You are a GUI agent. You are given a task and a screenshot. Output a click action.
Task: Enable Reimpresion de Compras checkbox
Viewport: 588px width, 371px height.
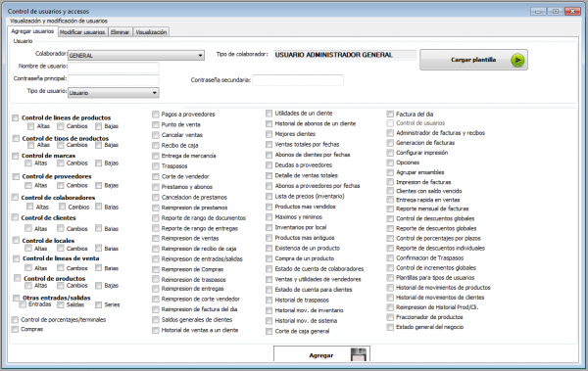155,269
